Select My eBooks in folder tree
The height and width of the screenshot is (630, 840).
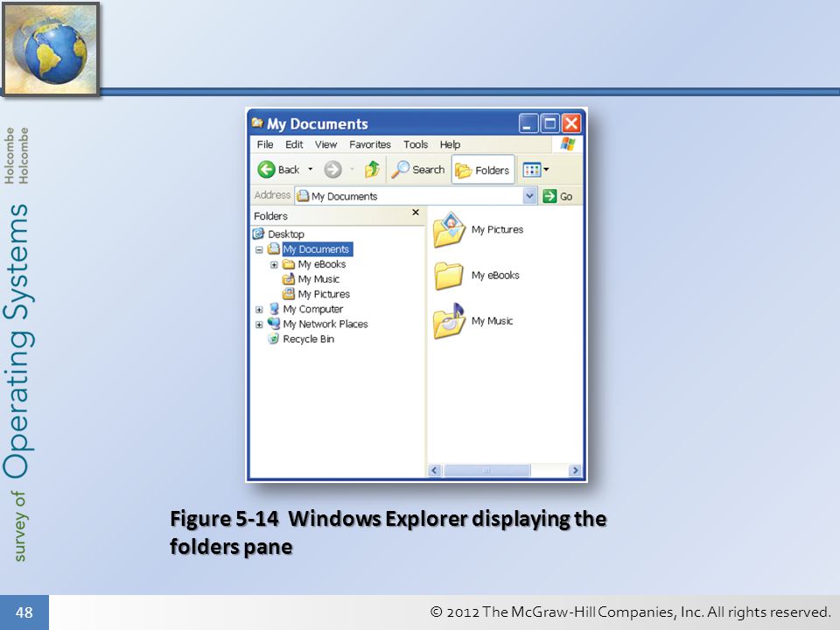tap(321, 264)
